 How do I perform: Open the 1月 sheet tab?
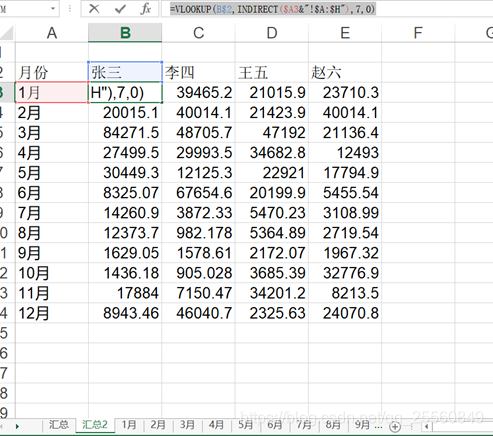tap(129, 425)
